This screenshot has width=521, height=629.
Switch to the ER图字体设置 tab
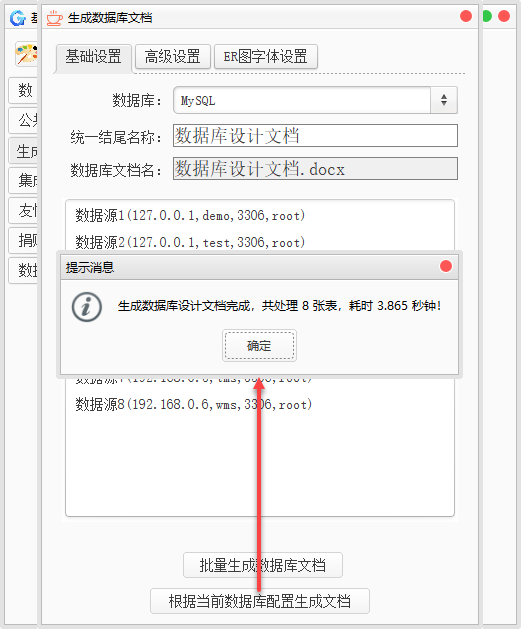pyautogui.click(x=266, y=57)
